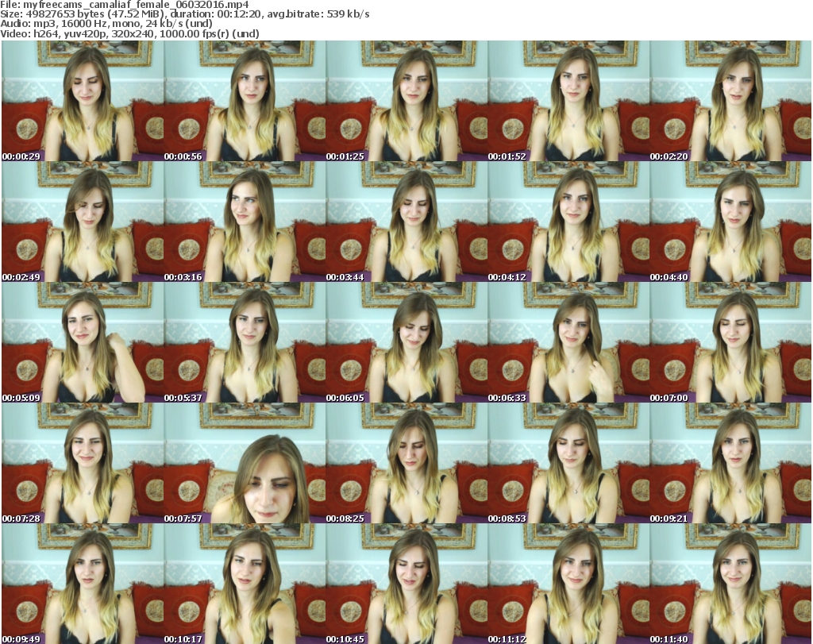Click the thumbnail stamped 00:00:29

click(x=83, y=101)
